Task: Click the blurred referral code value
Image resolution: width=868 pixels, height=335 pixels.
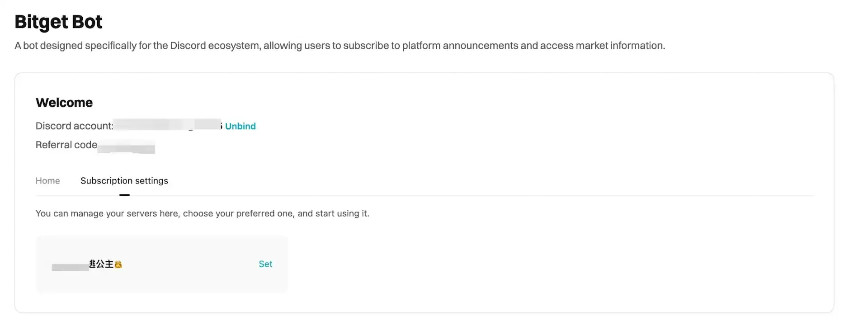Action: (126, 146)
